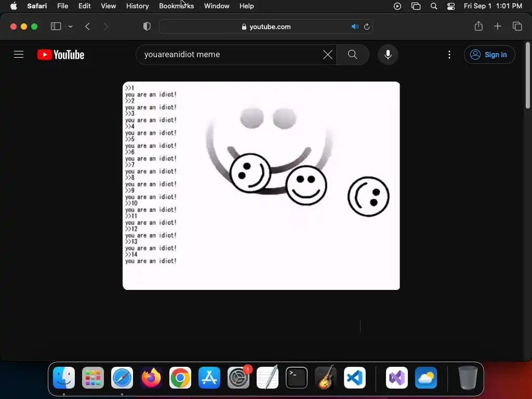
Task: Open TextEdit from the Dock
Action: (x=268, y=377)
